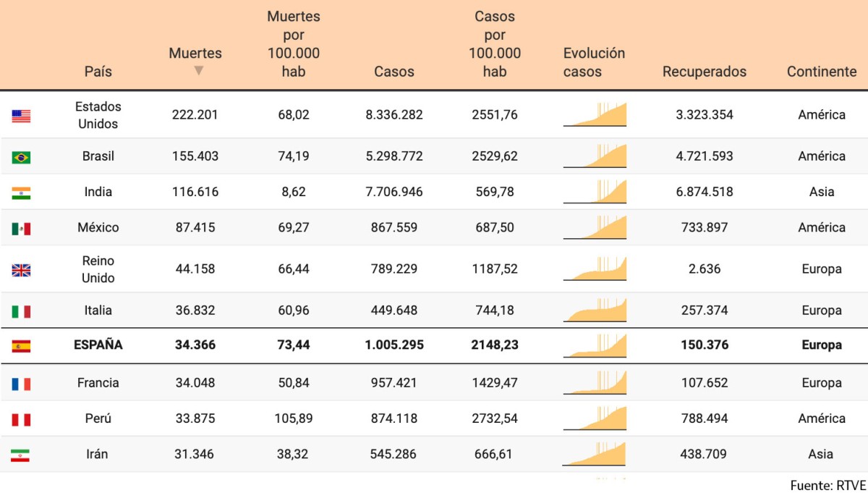Viewport: 868px width, 493px height.
Task: Click the Recuperados column header
Action: 704,72
